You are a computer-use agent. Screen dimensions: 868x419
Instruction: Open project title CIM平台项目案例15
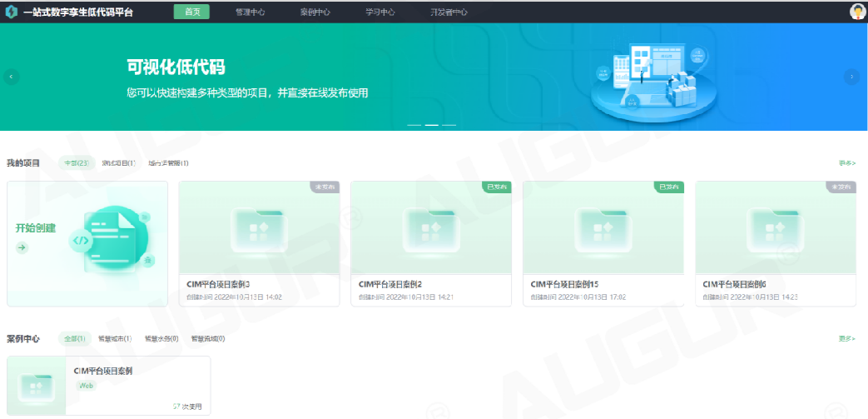point(564,284)
